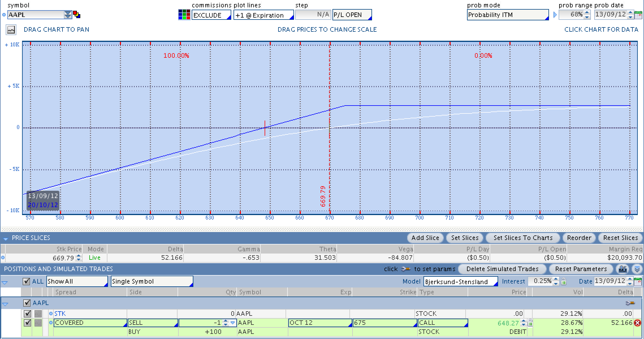
Task: Click the AAPL symbol input field
Action: 35,15
